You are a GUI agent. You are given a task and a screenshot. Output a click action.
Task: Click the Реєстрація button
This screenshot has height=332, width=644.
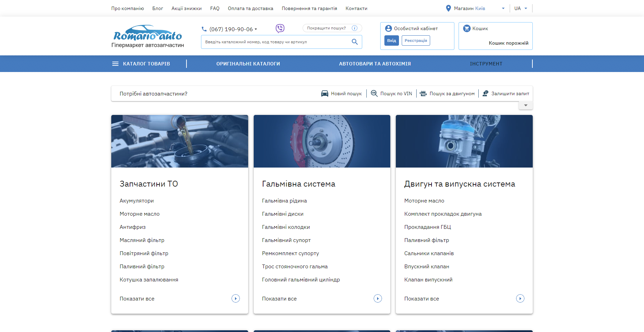[416, 41]
